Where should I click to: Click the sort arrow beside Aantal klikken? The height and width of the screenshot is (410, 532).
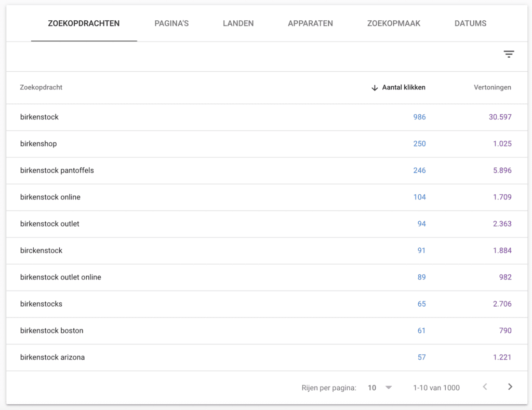375,88
